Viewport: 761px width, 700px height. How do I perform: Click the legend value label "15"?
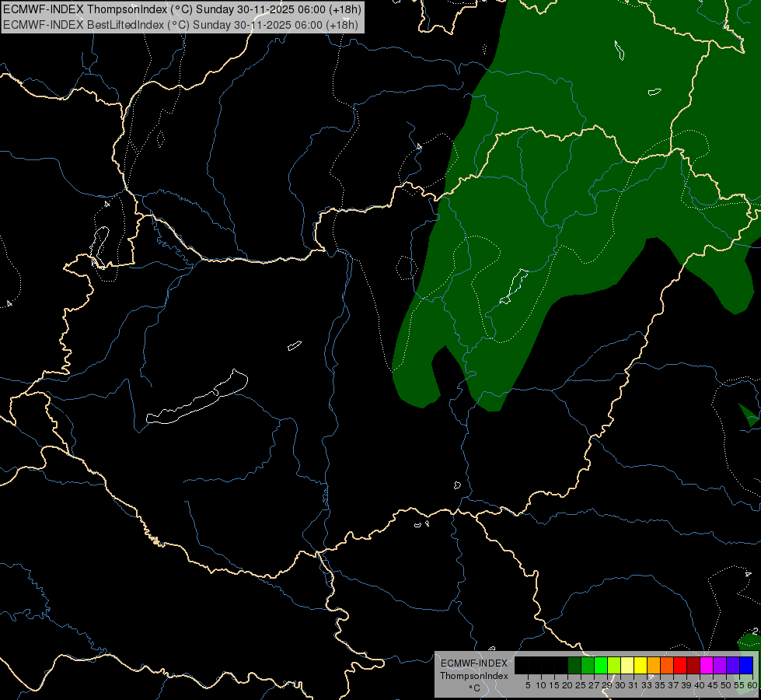pos(554,685)
